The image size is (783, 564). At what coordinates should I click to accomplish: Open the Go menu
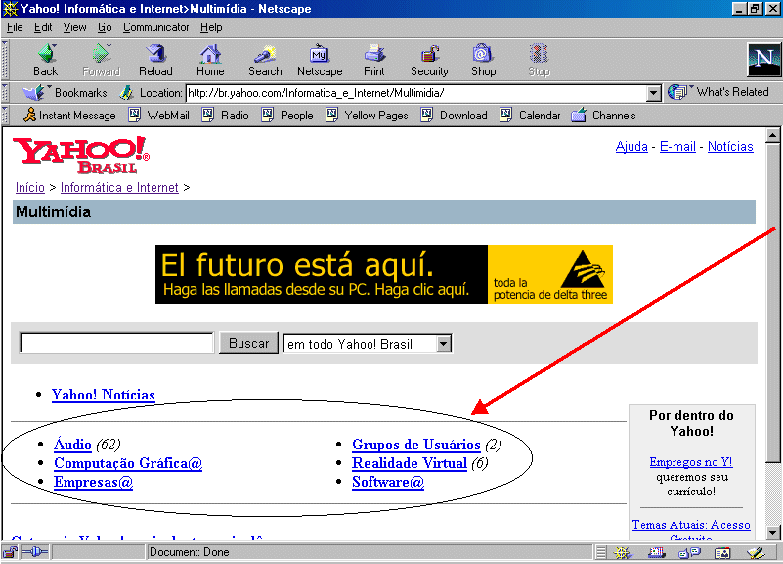click(x=104, y=27)
